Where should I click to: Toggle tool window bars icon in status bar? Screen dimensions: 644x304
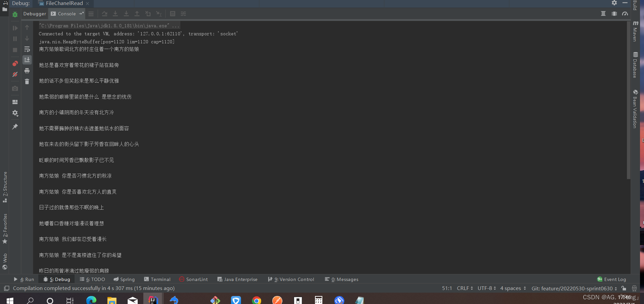click(6, 288)
